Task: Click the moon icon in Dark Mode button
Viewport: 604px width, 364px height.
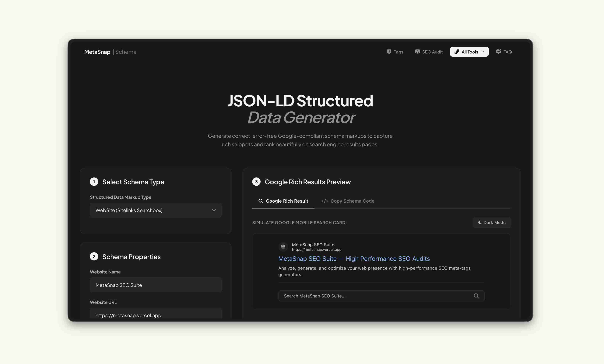Action: point(480,222)
